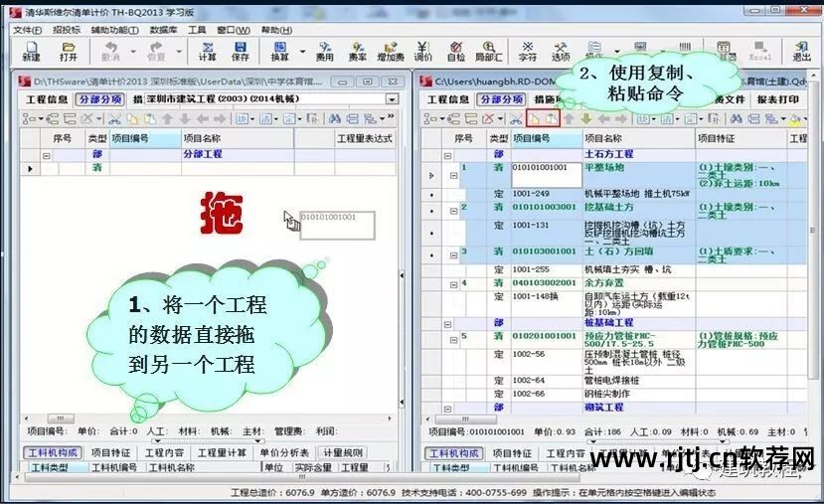Open the dropdown arrow next to 换算
This screenshot has height=504, width=824.
click(x=303, y=52)
